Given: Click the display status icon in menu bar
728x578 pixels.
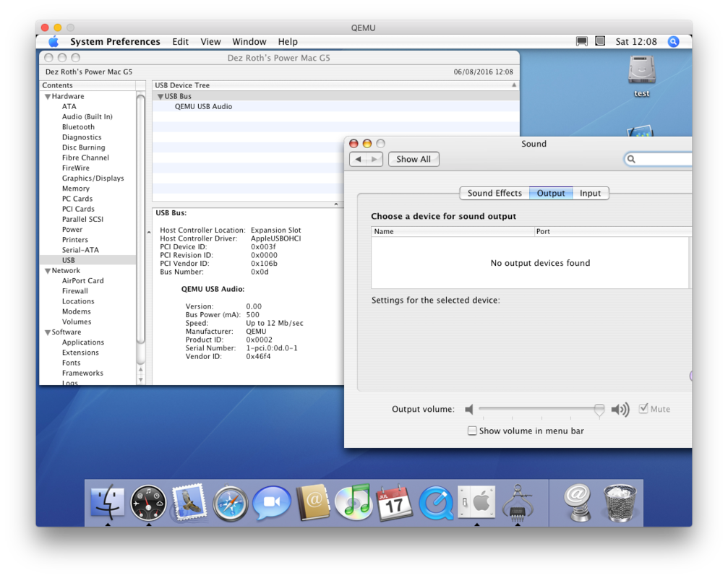Looking at the screenshot, I should tap(581, 41).
